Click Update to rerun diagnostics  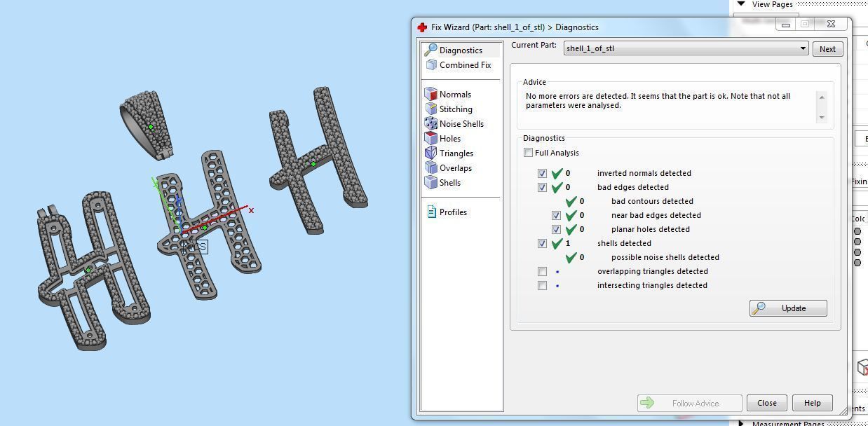click(788, 308)
